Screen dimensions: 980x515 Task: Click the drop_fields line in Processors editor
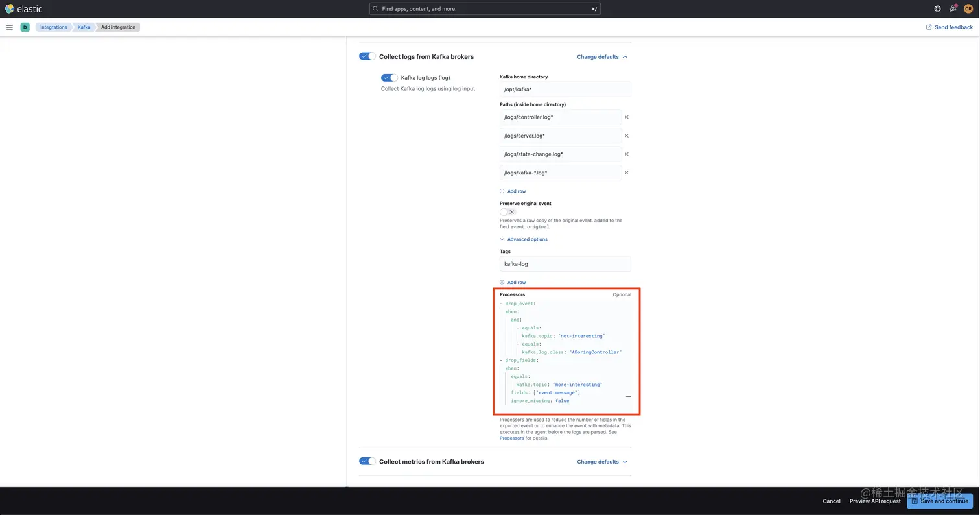pyautogui.click(x=519, y=360)
